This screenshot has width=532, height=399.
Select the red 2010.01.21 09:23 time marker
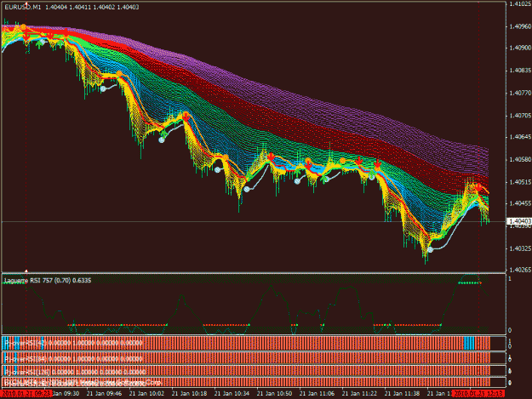click(x=26, y=394)
